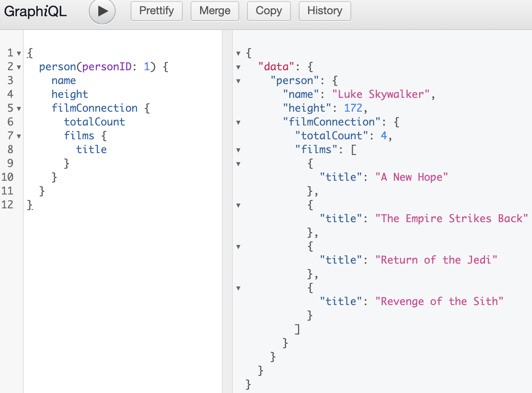Click the "data" key in the results
This screenshot has width=532, height=393.
(x=276, y=67)
